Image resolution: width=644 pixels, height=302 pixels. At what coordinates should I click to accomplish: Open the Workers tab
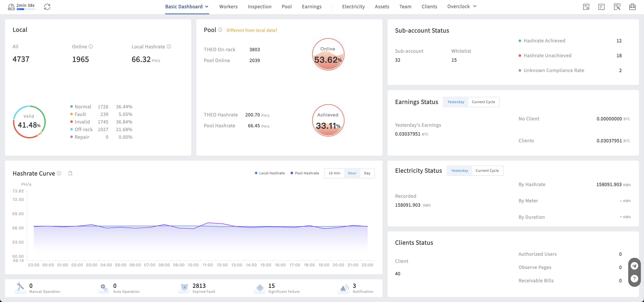(228, 6)
